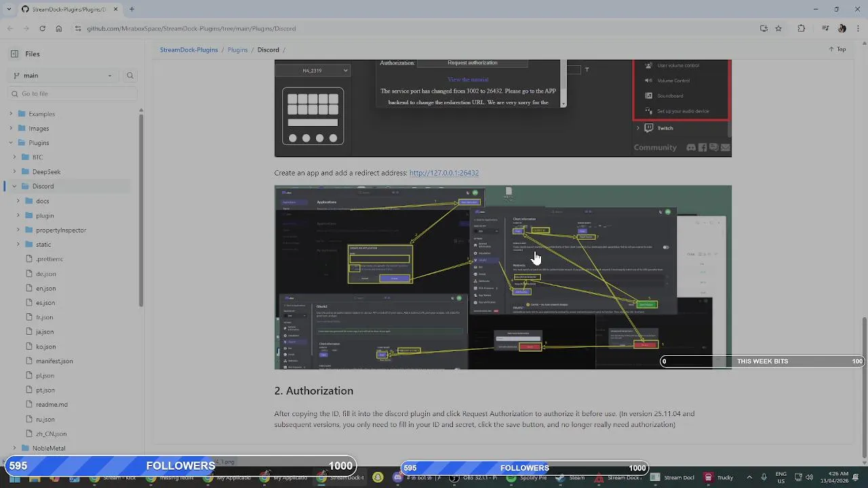The height and width of the screenshot is (488, 868).
Task: Collapse the Discord folder chevron
Action: pyautogui.click(x=14, y=186)
